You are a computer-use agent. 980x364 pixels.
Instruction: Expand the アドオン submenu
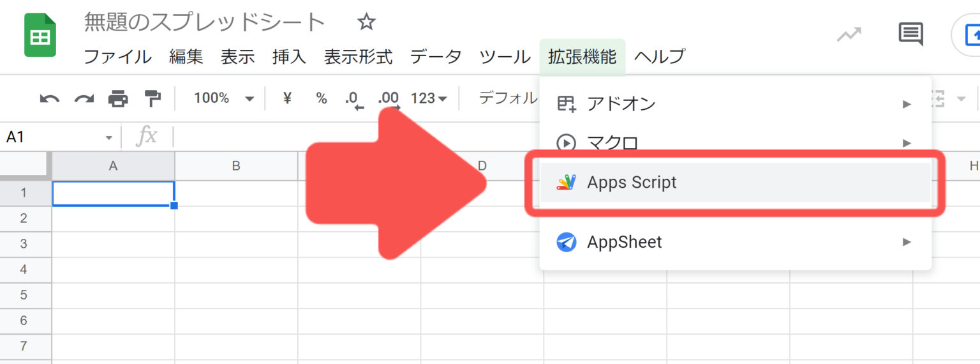pyautogui.click(x=735, y=103)
